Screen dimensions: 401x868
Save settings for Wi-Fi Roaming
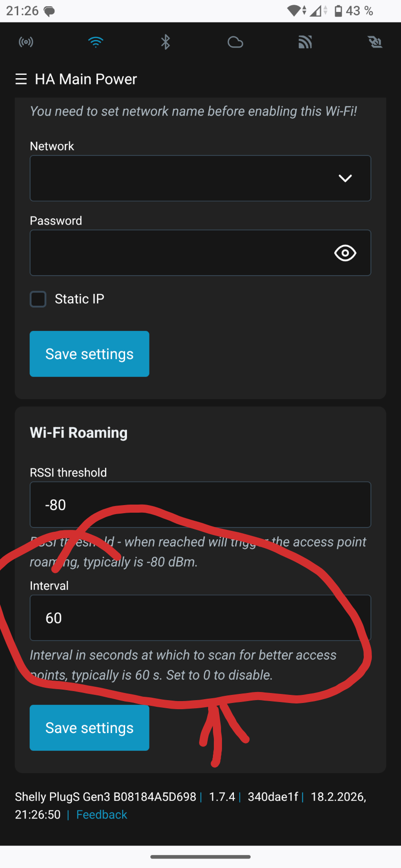pyautogui.click(x=89, y=728)
